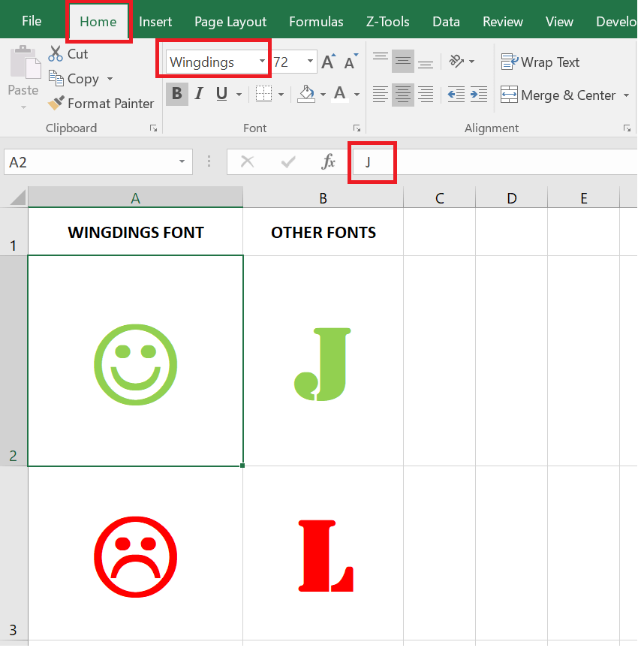Switch to the Data tab

pyautogui.click(x=446, y=22)
